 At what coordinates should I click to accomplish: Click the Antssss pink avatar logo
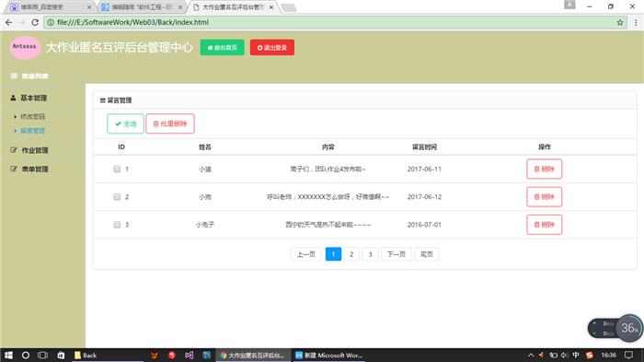coord(25,47)
